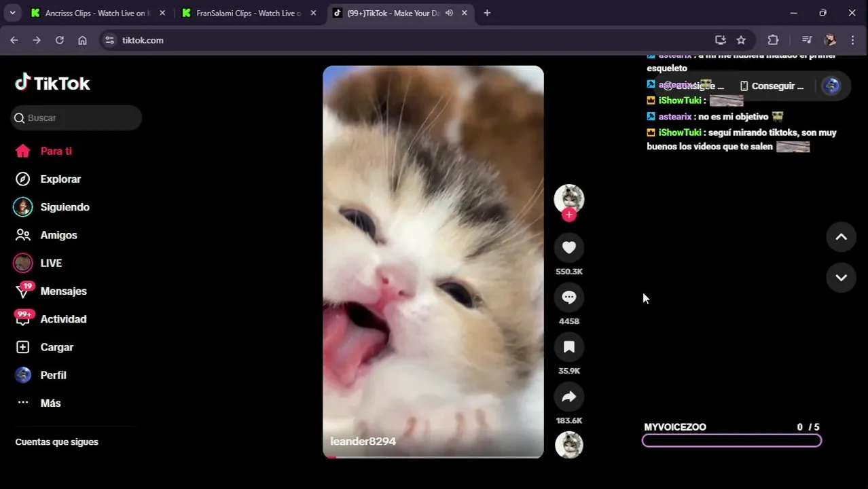Viewport: 868px width, 489px height.
Task: Open the Chrome three-dot menu
Action: click(853, 40)
